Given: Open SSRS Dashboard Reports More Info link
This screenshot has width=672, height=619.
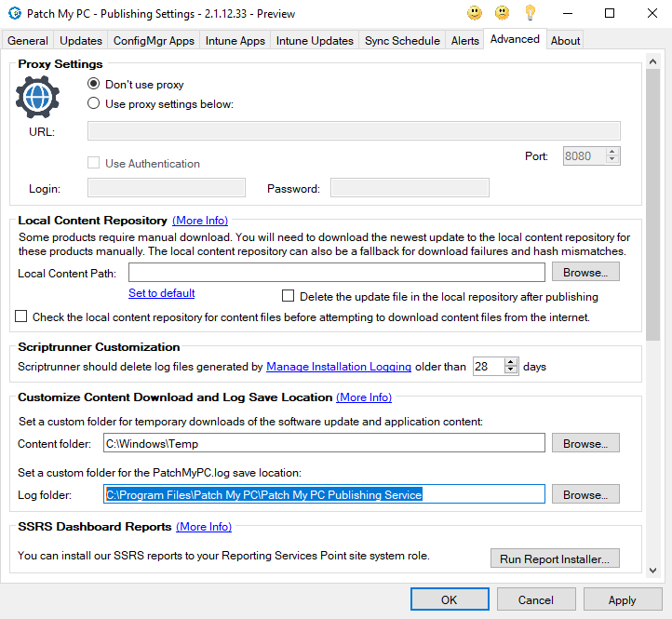Looking at the screenshot, I should 204,527.
